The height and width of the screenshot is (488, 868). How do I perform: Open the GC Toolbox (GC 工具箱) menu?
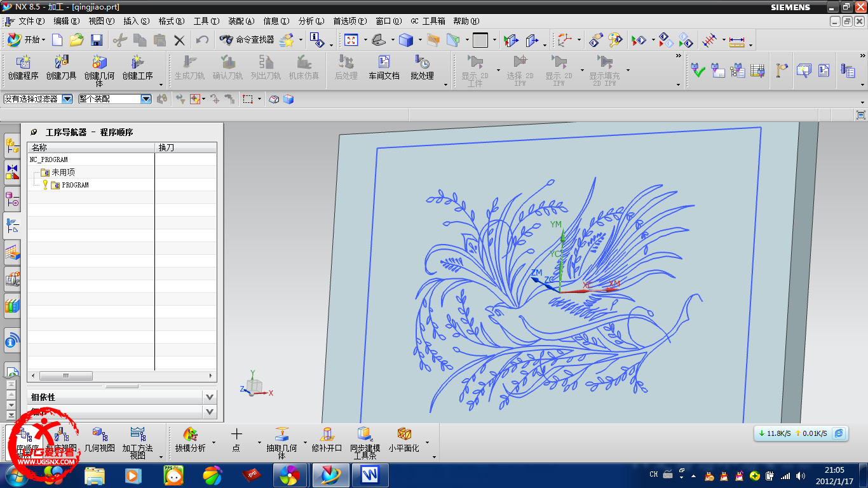428,21
